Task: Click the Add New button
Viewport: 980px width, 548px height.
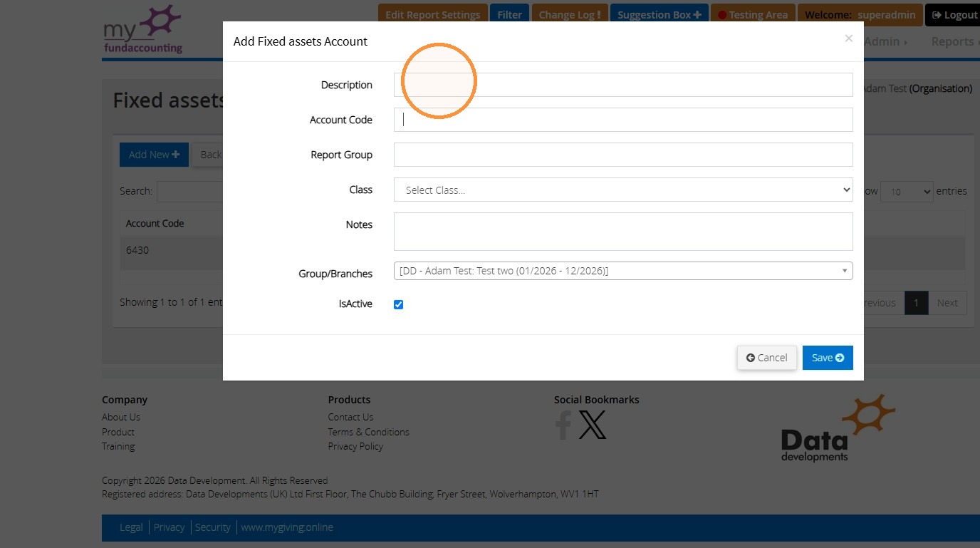Action: [x=154, y=155]
